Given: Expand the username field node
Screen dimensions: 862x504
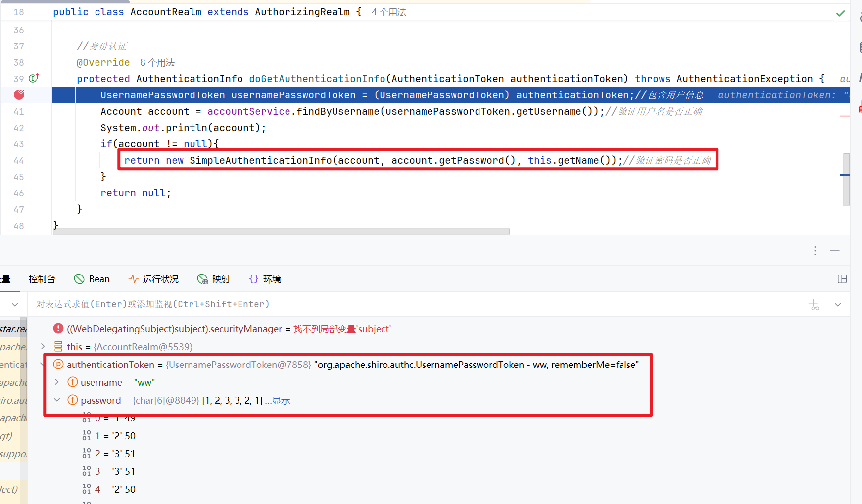Looking at the screenshot, I should (x=57, y=382).
